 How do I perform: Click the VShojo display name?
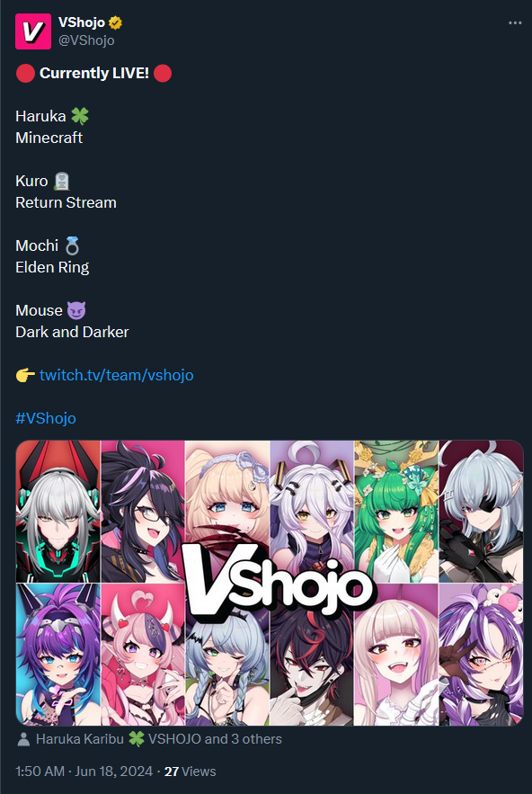tap(82, 22)
